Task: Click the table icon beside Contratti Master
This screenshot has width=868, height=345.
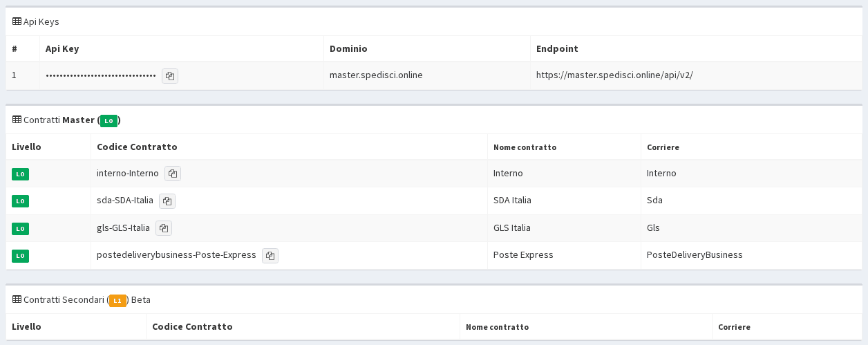Action: (17, 120)
